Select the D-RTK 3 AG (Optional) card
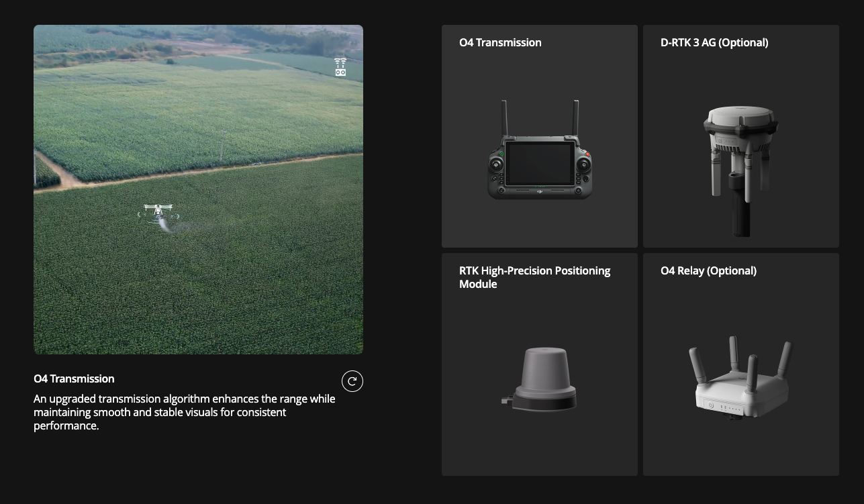The image size is (864, 504). (741, 136)
